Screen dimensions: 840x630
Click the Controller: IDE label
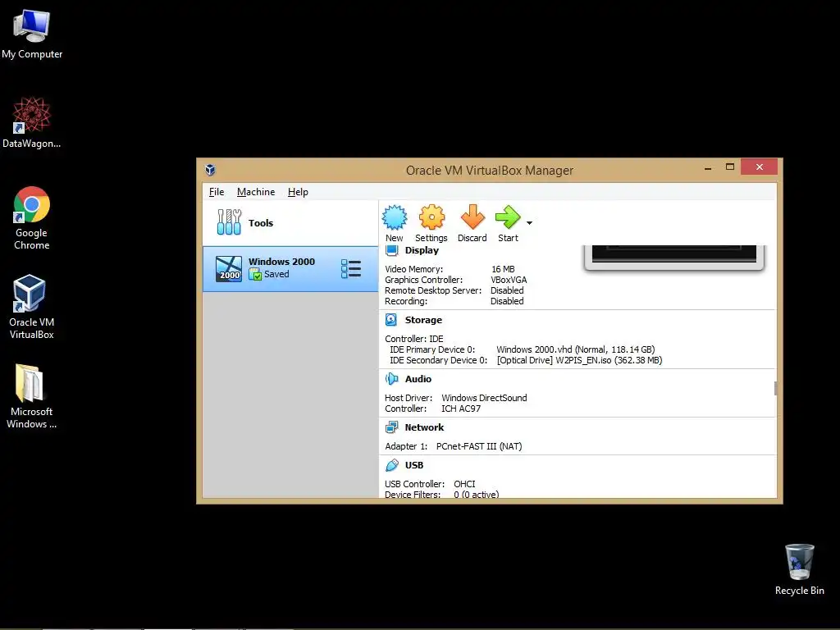414,339
